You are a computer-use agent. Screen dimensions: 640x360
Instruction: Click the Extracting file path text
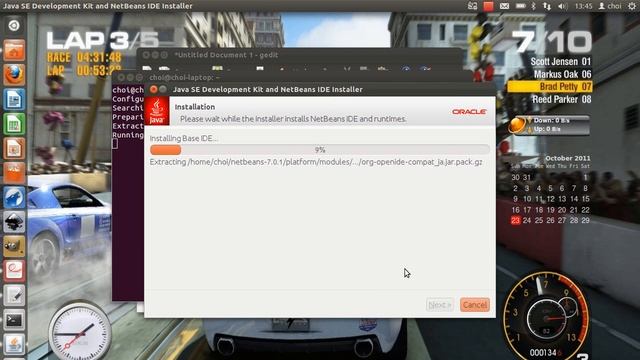pos(316,162)
